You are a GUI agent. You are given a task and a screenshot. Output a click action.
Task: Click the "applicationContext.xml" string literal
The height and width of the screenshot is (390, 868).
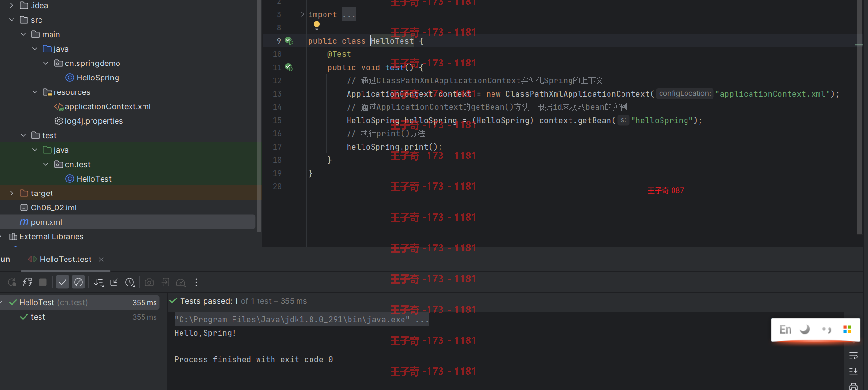click(x=773, y=94)
